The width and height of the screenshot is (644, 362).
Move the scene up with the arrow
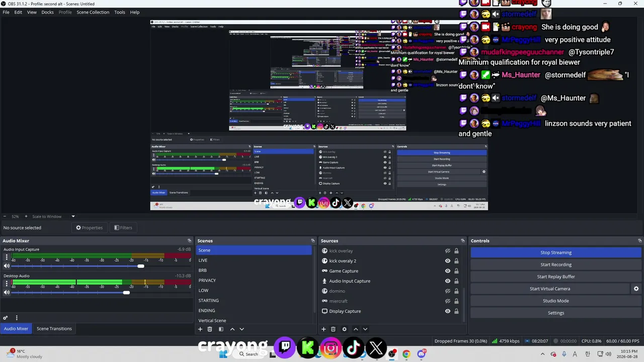click(232, 329)
